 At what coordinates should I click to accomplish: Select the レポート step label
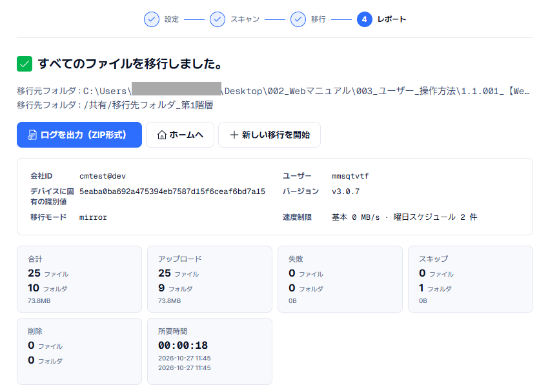pyautogui.click(x=392, y=19)
